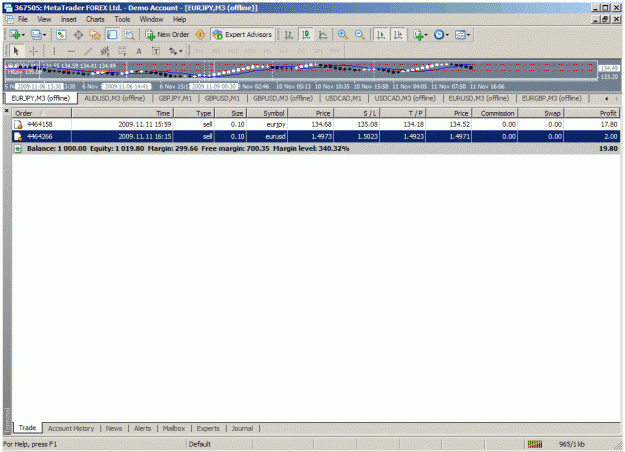This screenshot has height=452, width=625.
Task: Zoom out on the chart
Action: 360,35
